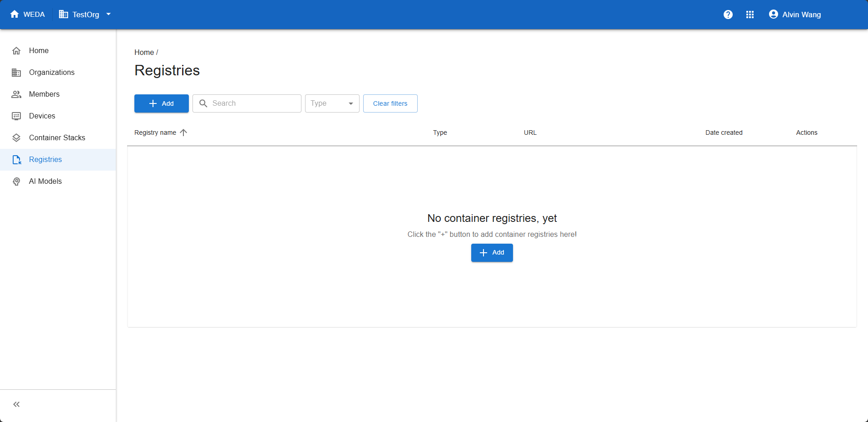The image size is (868, 422).
Task: Open the apps grid launcher icon
Action: 750,15
